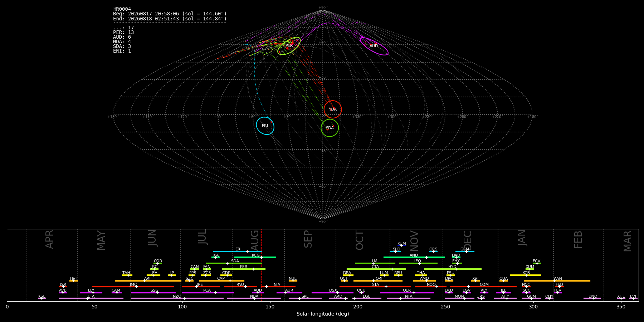The width and height of the screenshot is (644, 322).
Task: Click the PER radiant ellipse on sky map
Action: [x=289, y=46]
